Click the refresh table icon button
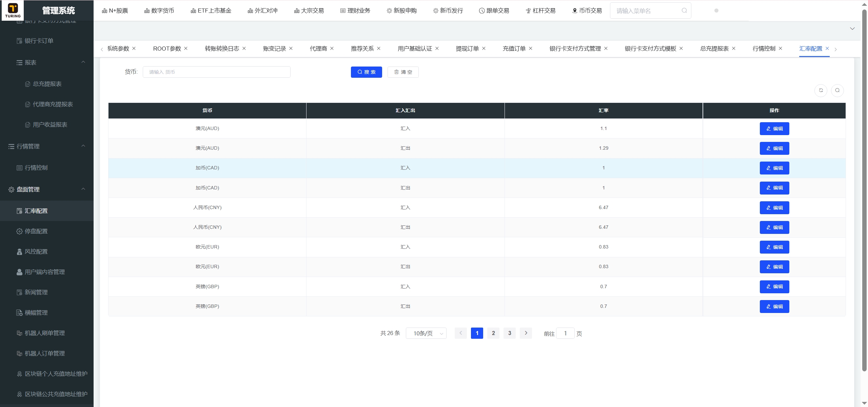 [x=821, y=90]
